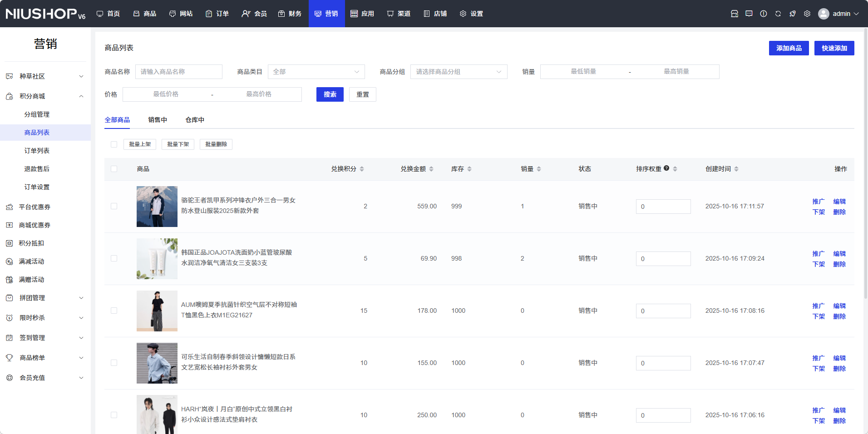Click 编辑 for the 韩国正品JOAJOTA product

click(839, 253)
